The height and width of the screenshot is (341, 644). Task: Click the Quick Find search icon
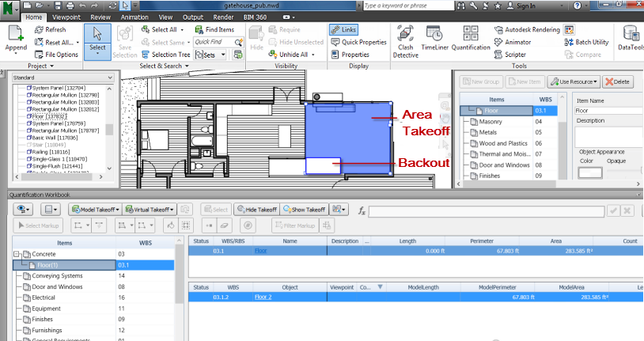point(238,42)
